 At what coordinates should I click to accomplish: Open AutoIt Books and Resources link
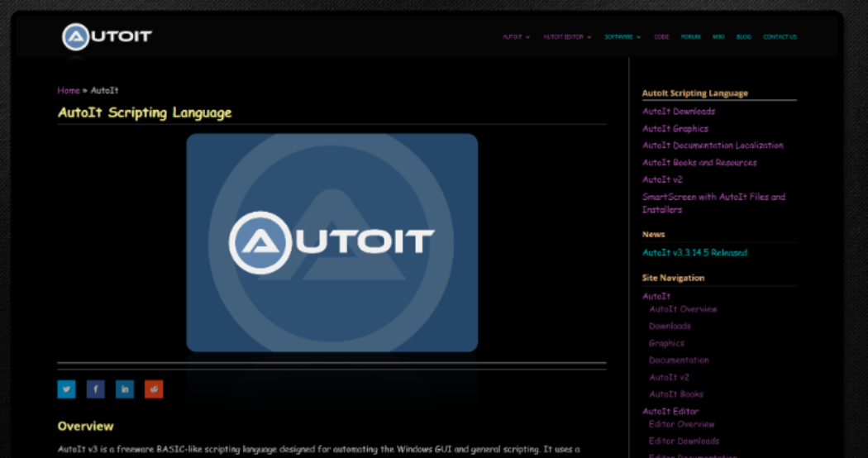[699, 163]
